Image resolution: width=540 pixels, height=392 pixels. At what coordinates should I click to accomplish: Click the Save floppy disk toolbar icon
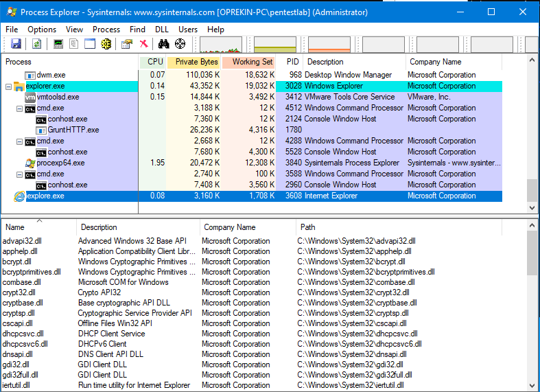click(16, 44)
